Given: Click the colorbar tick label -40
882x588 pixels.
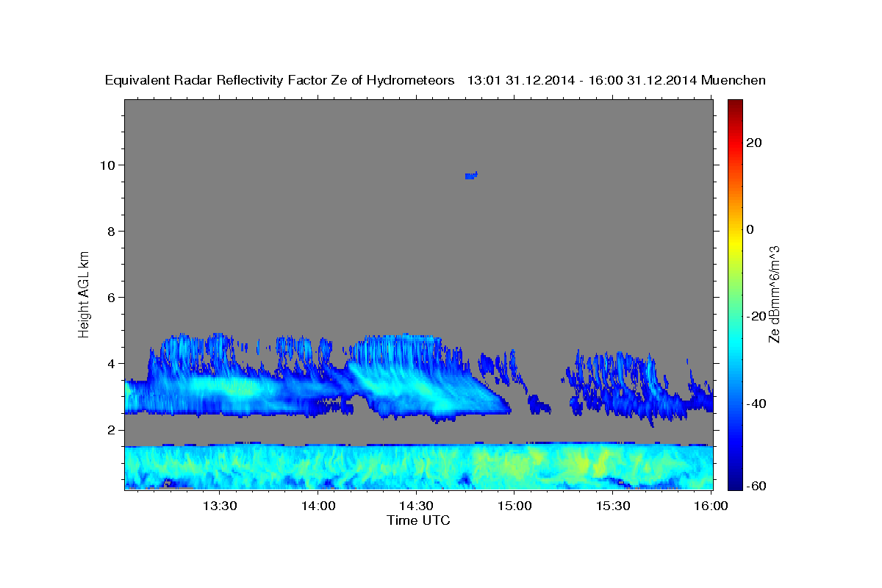Looking at the screenshot, I should coord(755,404).
